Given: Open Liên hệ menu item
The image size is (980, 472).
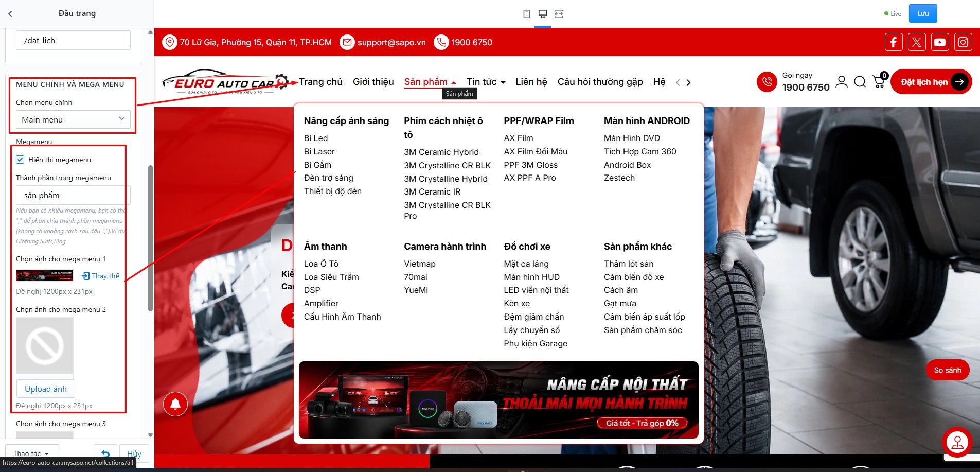Looking at the screenshot, I should pyautogui.click(x=531, y=82).
